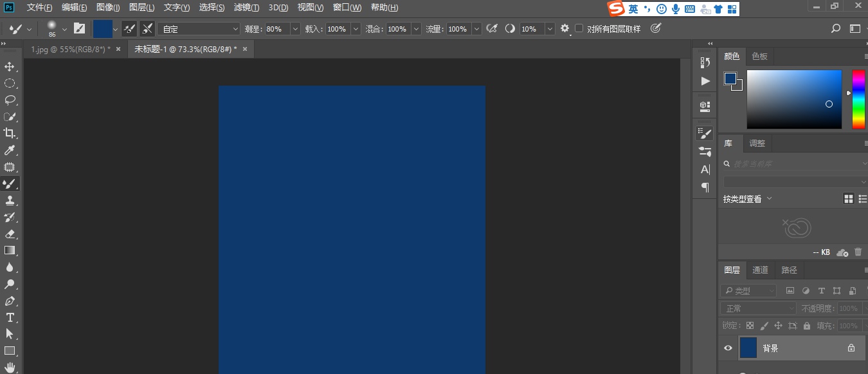Open the 颜色 panel menu button
Viewport: 868px width, 374px height.
point(864,56)
